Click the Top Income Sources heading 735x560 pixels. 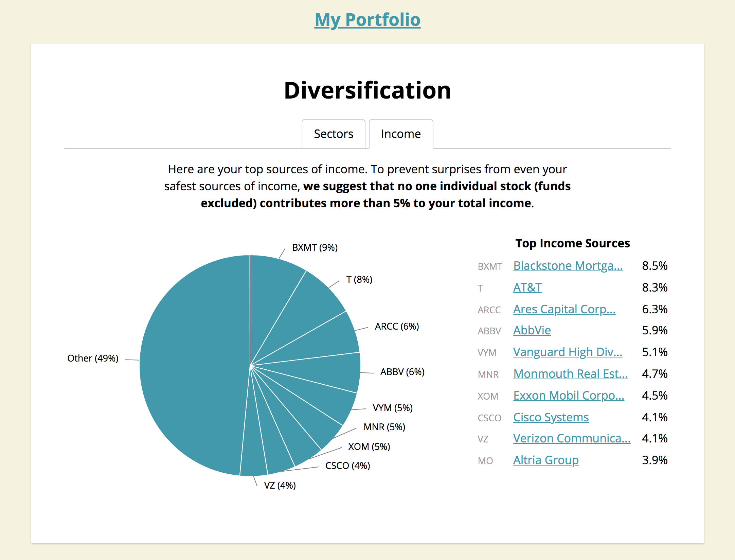click(572, 243)
